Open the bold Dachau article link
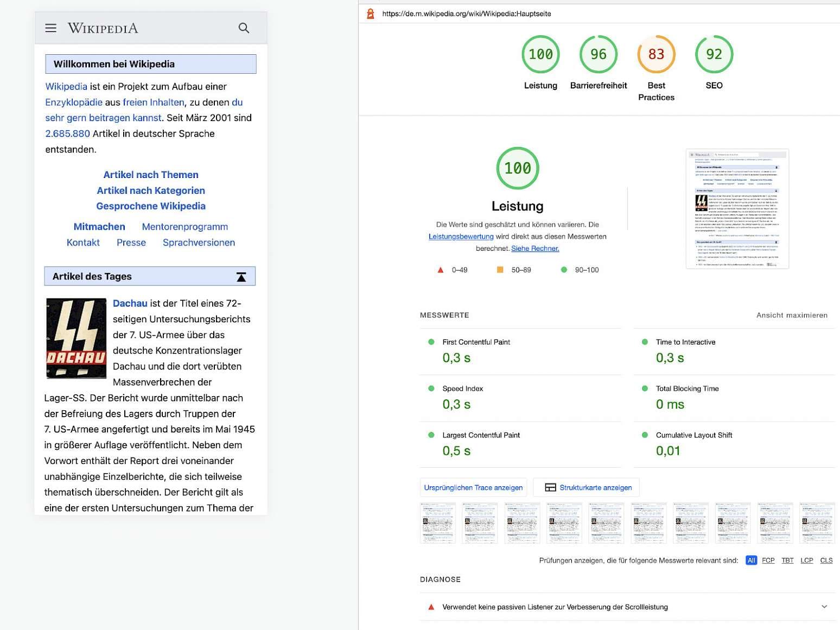 [130, 303]
